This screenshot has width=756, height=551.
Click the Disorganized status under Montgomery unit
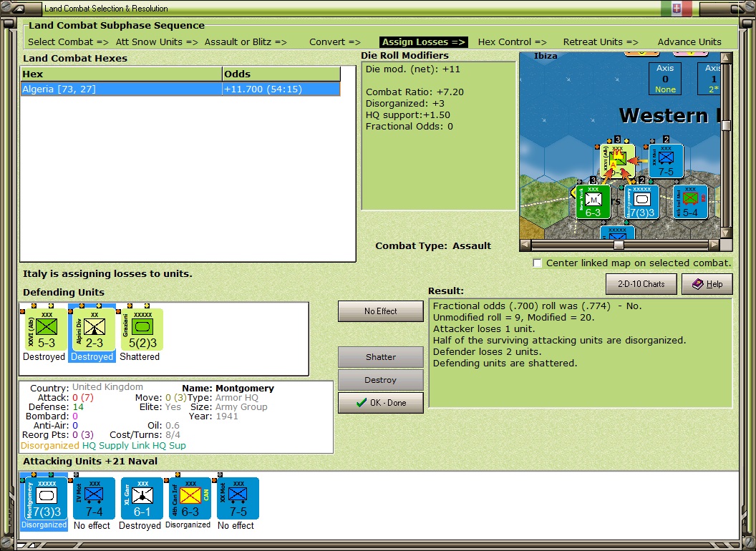[44, 525]
